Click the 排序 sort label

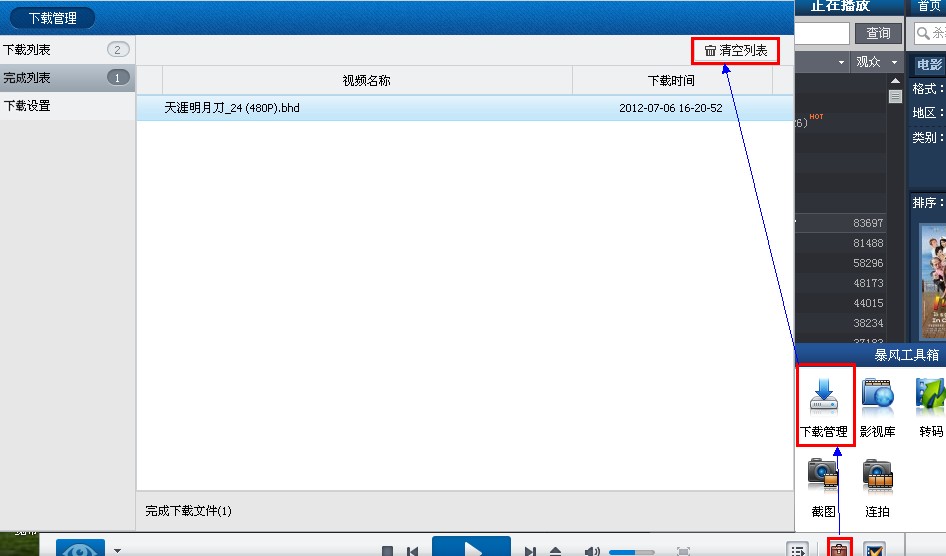coord(928,203)
